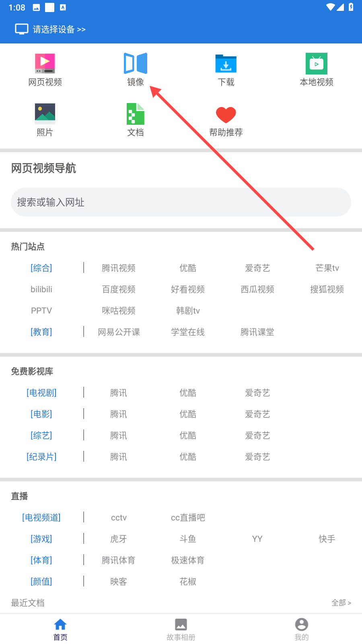Screen dimensions: 362x644
Task: Select 请选择设备 >> device chooser
Action: pyautogui.click(x=59, y=29)
